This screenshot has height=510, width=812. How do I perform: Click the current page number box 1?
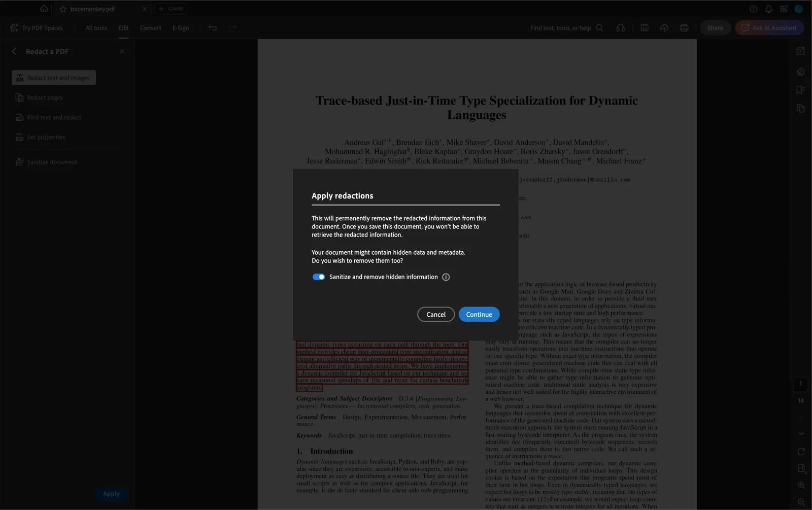tap(800, 384)
